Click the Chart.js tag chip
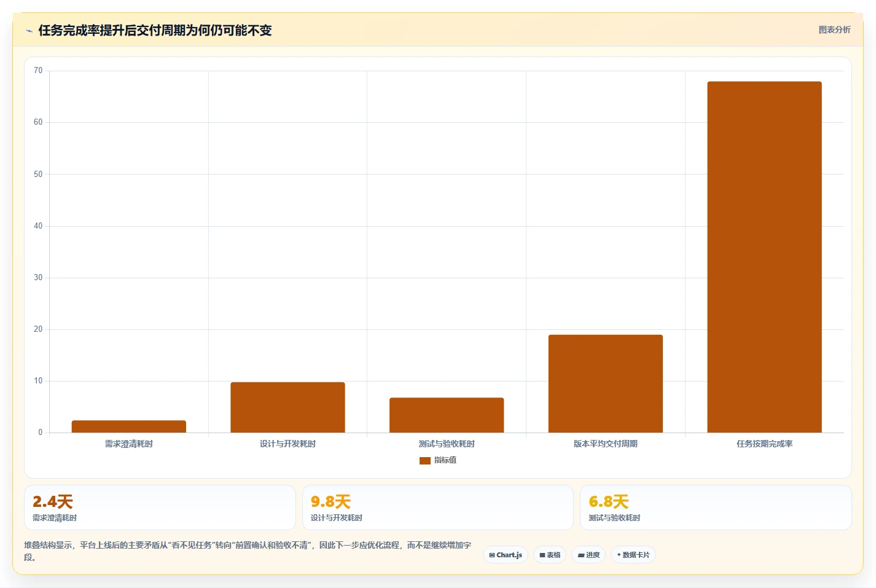The width and height of the screenshot is (876, 588). coord(506,555)
